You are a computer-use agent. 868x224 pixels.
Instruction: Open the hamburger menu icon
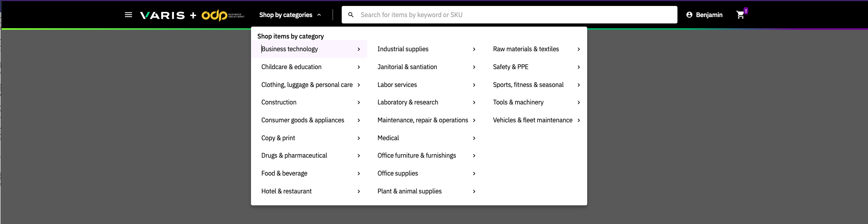point(128,15)
